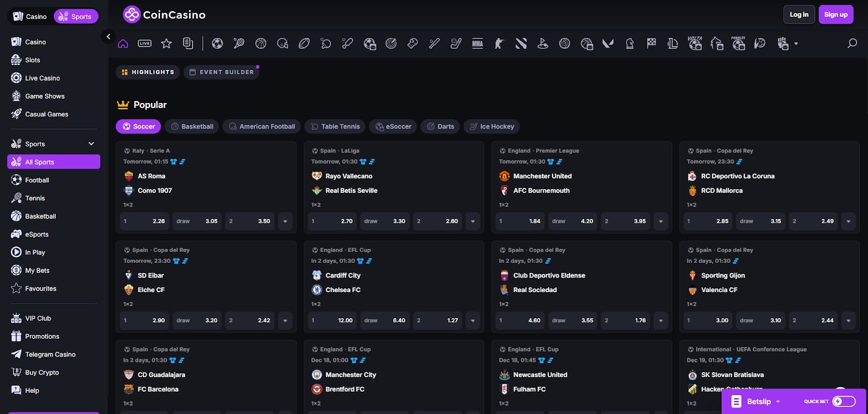Select the soccer ball icon in the sports toolbar

(218, 43)
